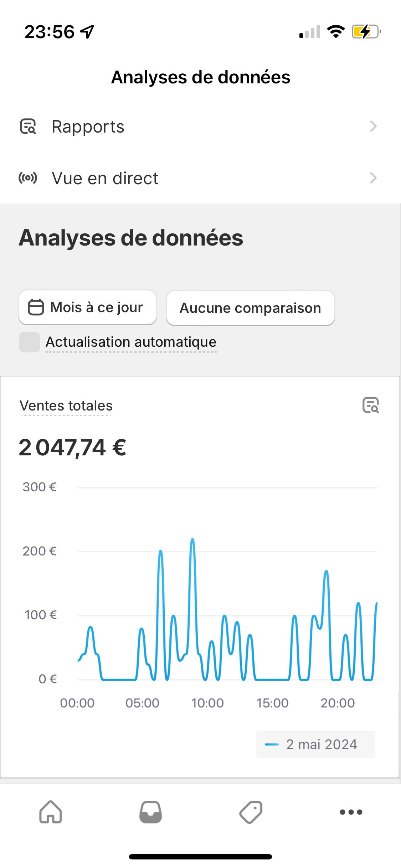Expand the Vue en direct chevron

pos(373,177)
